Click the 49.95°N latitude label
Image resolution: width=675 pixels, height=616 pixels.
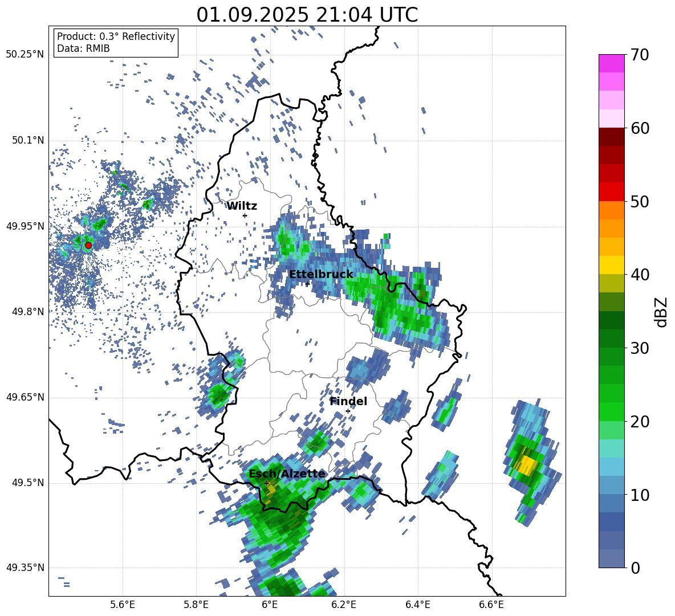(25, 226)
